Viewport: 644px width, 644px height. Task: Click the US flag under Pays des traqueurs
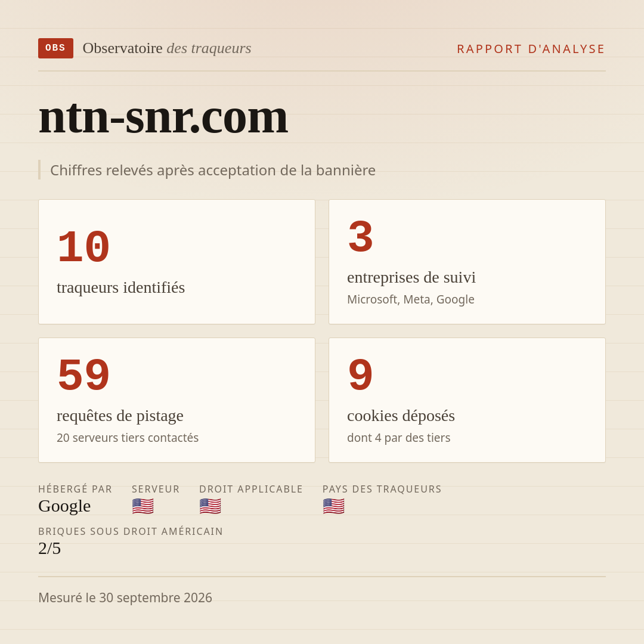333,506
